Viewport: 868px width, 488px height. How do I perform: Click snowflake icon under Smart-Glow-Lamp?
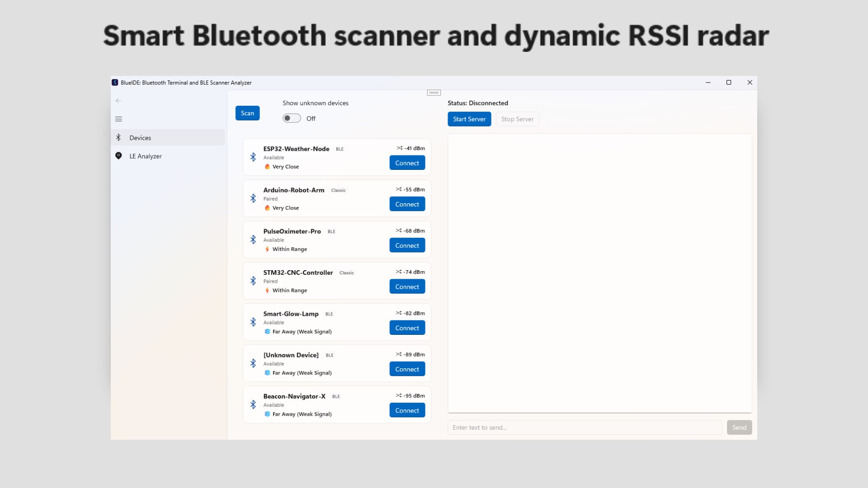click(267, 332)
